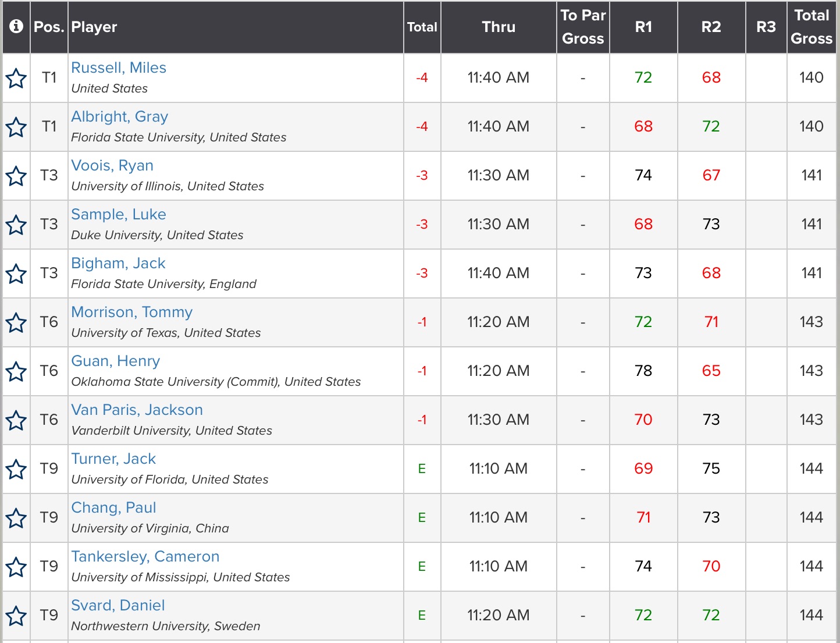840x643 pixels.
Task: Click the star next to Luke Sample
Action: pyautogui.click(x=16, y=225)
